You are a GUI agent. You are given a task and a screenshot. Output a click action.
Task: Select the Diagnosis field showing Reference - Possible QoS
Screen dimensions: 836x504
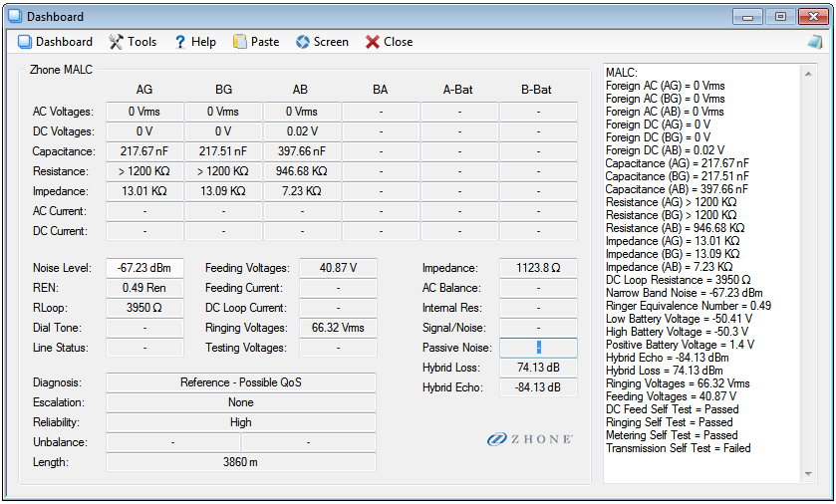[x=240, y=382]
